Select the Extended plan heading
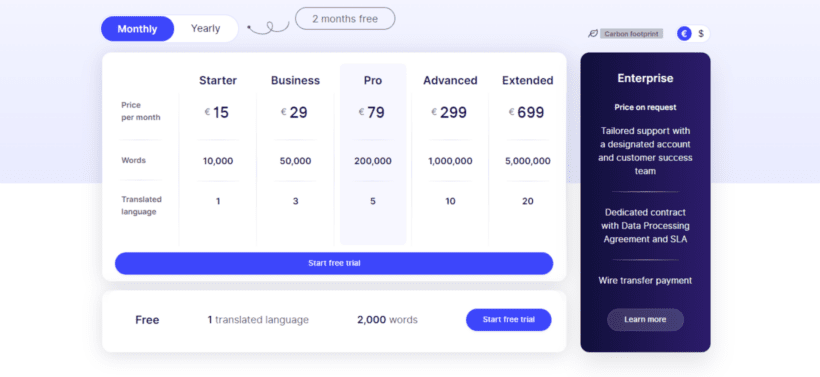This screenshot has height=377, width=820. click(x=528, y=81)
